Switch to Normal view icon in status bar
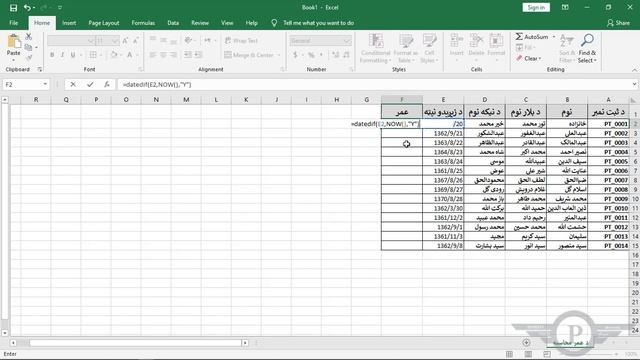Screen dimensions: 640x360 tap(509, 354)
